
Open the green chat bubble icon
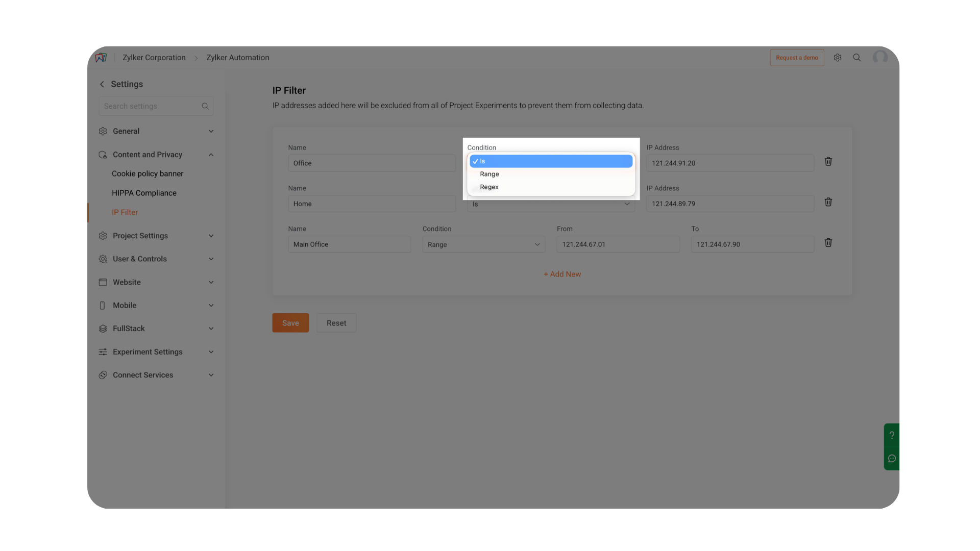(892, 458)
